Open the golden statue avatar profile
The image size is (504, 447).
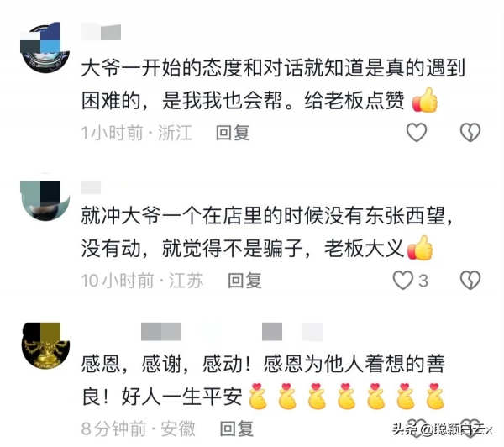tap(45, 345)
